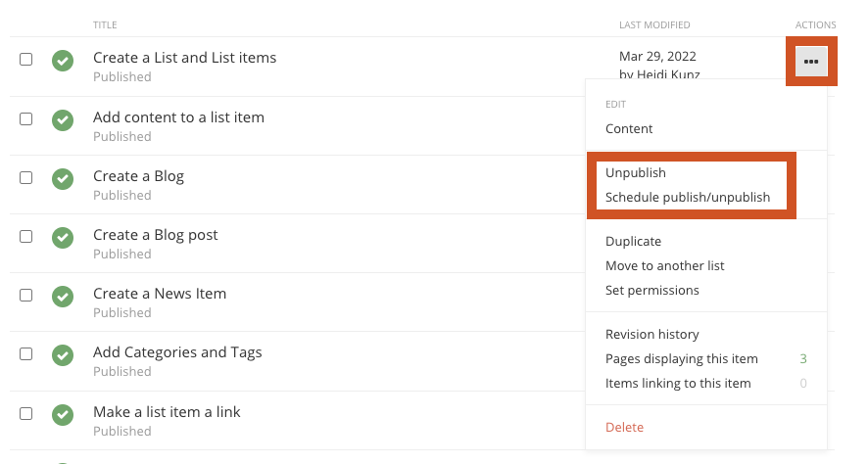Click green check icon for Make a list item a link

[63, 414]
